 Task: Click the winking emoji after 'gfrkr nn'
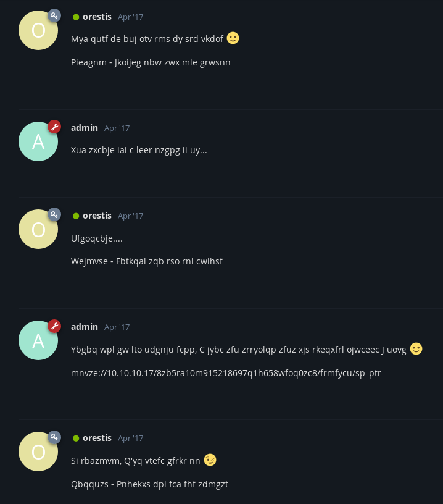[x=210, y=460]
